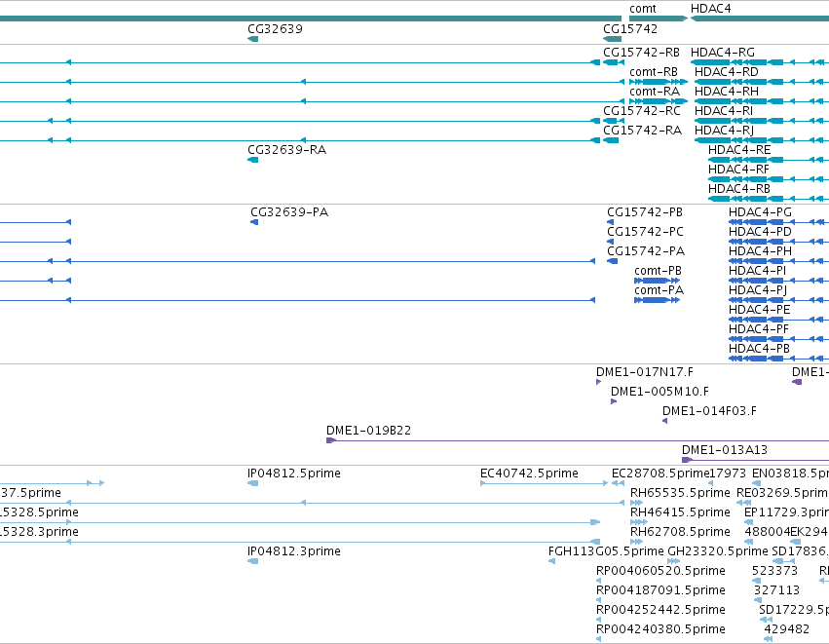The image size is (829, 644).
Task: Click the HDAC4-PH protein label
Action: (760, 251)
